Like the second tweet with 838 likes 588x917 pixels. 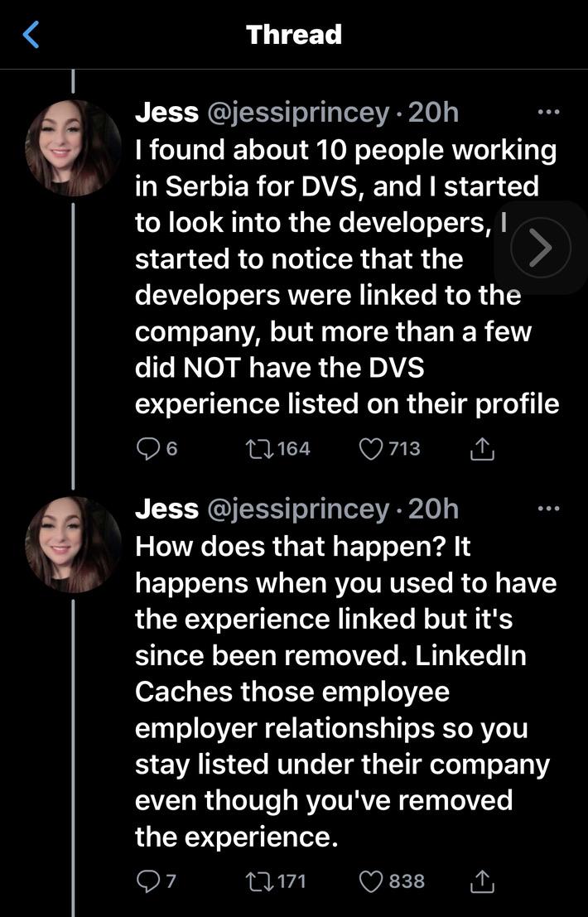click(370, 880)
